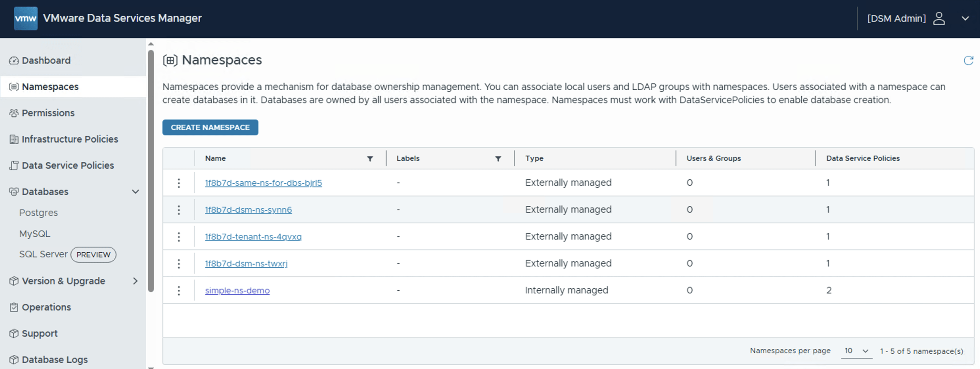Open namespace 1f8b7d-dsm-ns-synn6 link
Image resolution: width=980 pixels, height=369 pixels.
pyautogui.click(x=248, y=210)
